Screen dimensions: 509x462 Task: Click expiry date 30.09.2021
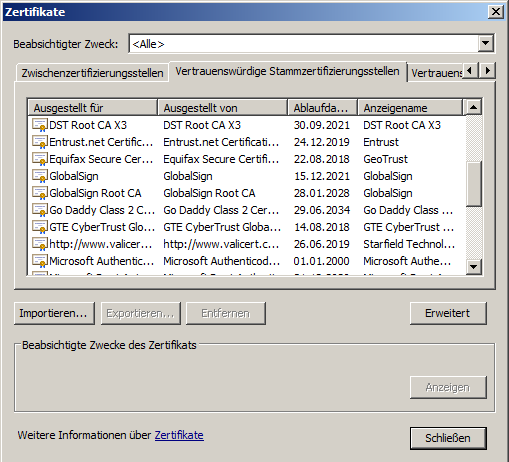[x=322, y=125]
